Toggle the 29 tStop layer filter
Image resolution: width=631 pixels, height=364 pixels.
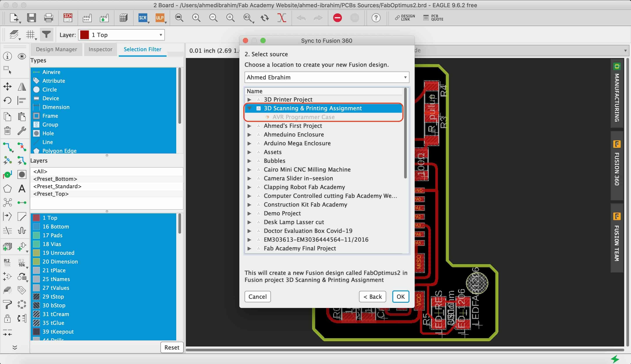(103, 297)
